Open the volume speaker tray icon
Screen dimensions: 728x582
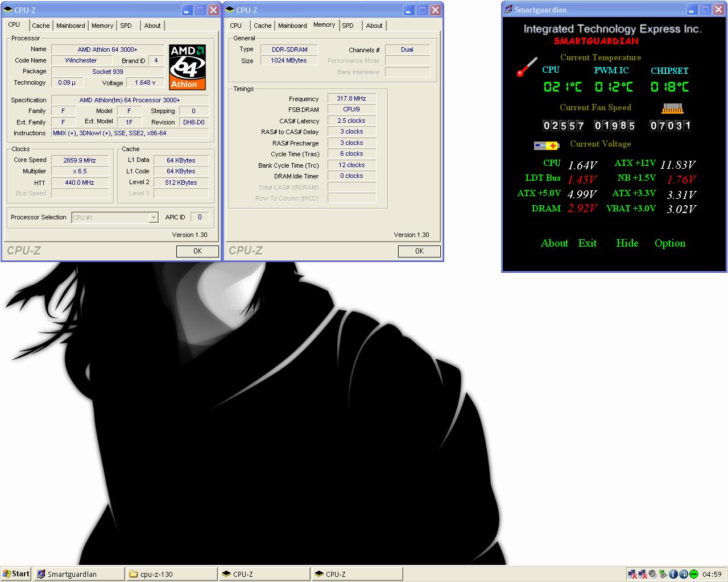652,574
